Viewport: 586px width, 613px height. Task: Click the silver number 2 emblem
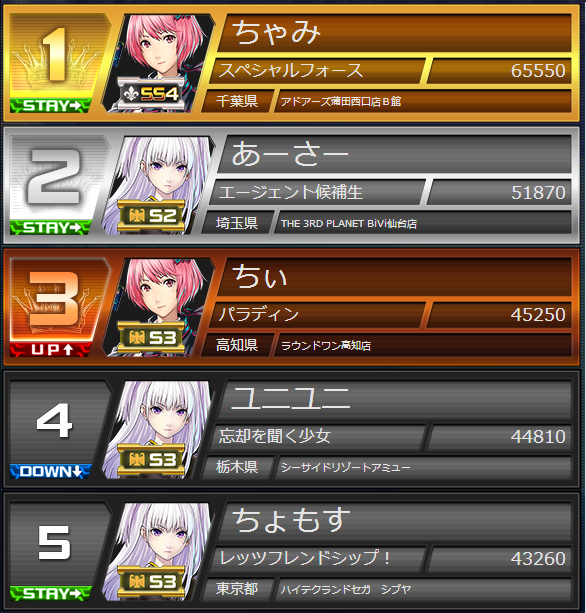[57, 177]
